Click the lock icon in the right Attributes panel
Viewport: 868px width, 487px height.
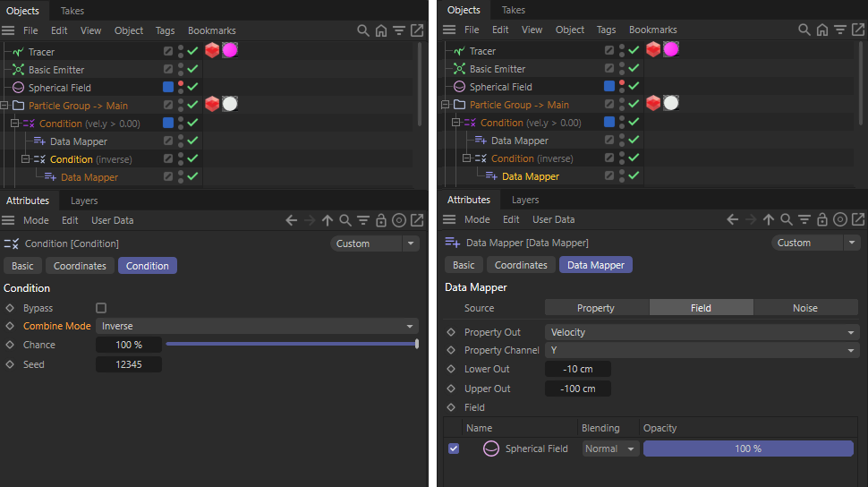(822, 219)
